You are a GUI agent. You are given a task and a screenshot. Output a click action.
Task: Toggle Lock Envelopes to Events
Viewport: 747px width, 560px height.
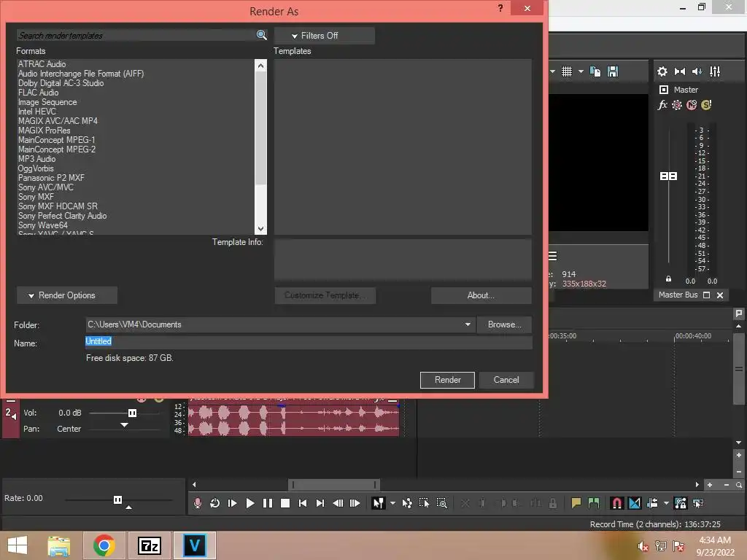click(681, 503)
